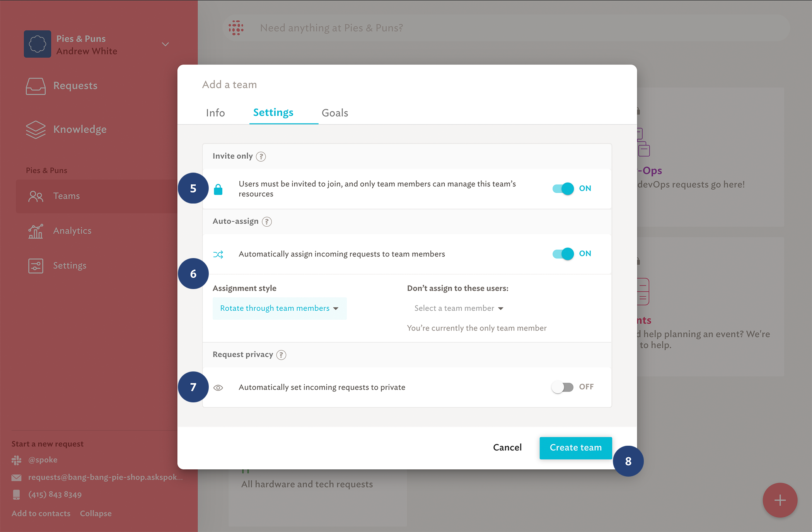
Task: Collapse the Start a new request panel
Action: [96, 513]
